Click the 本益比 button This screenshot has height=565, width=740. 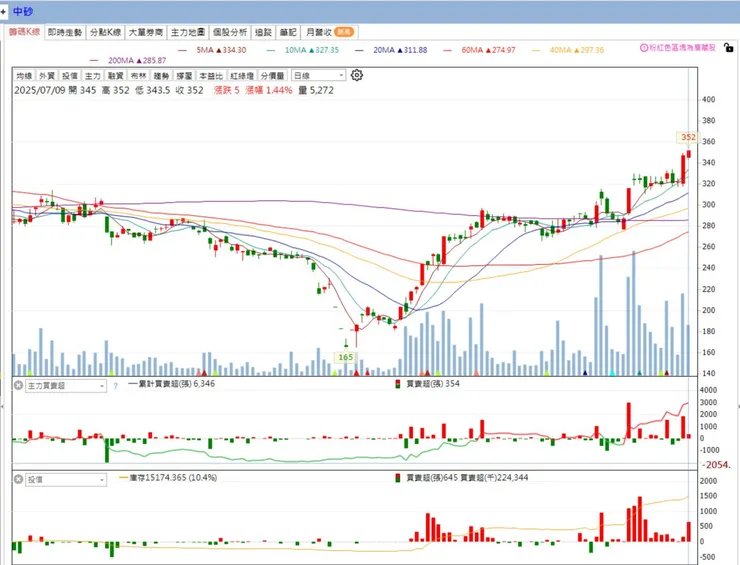click(x=211, y=76)
